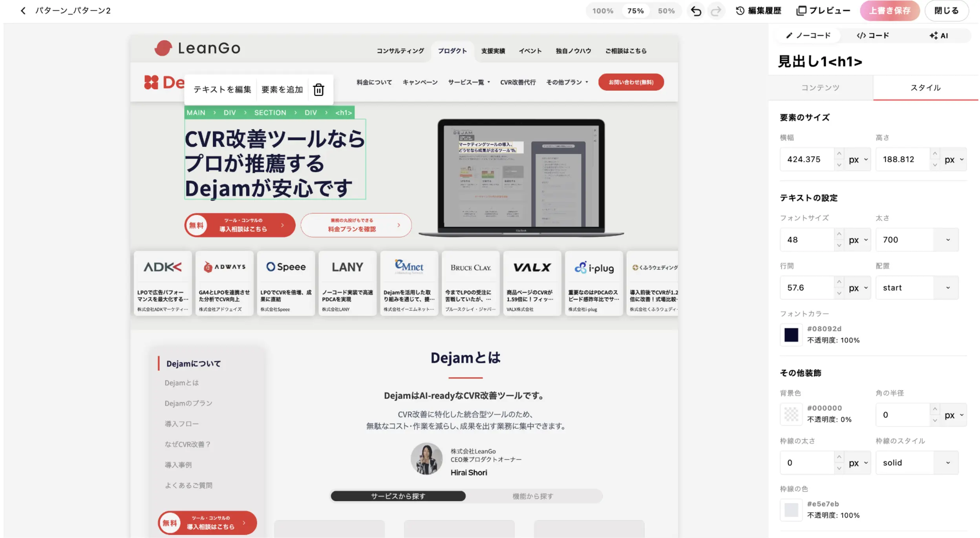Click the 導入相談はこちら hero button
The image size is (980, 538).
(x=240, y=225)
